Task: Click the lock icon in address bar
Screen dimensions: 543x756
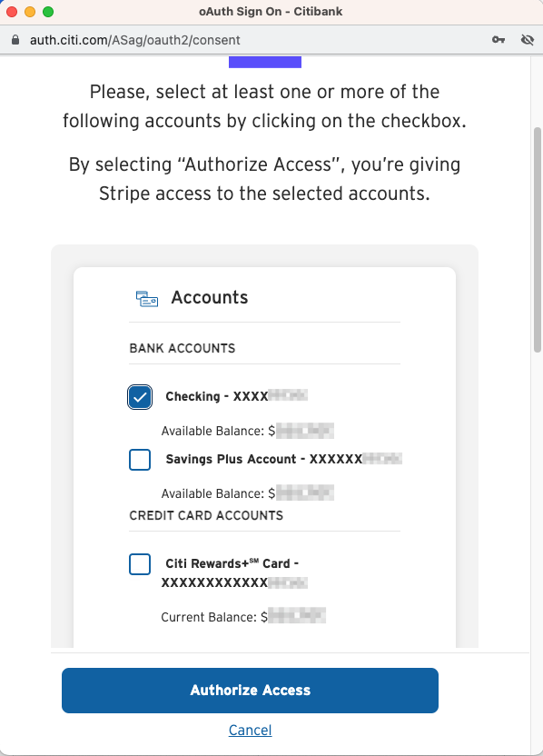Action: click(x=15, y=40)
